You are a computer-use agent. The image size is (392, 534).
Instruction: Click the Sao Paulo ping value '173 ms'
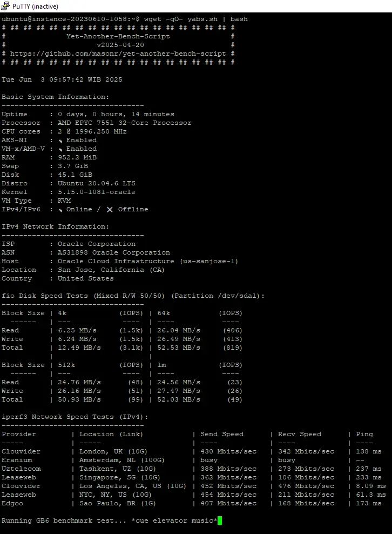[x=369, y=503]
